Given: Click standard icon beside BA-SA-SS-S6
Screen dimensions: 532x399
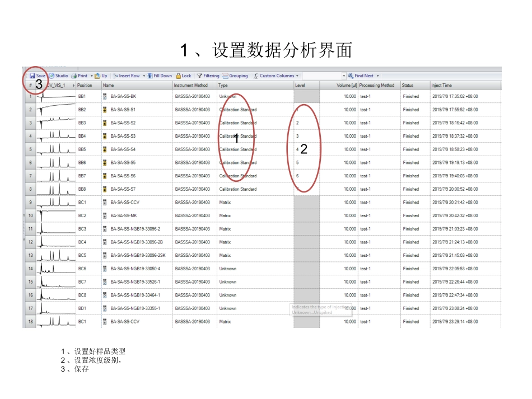Looking at the screenshot, I should pyautogui.click(x=105, y=176).
